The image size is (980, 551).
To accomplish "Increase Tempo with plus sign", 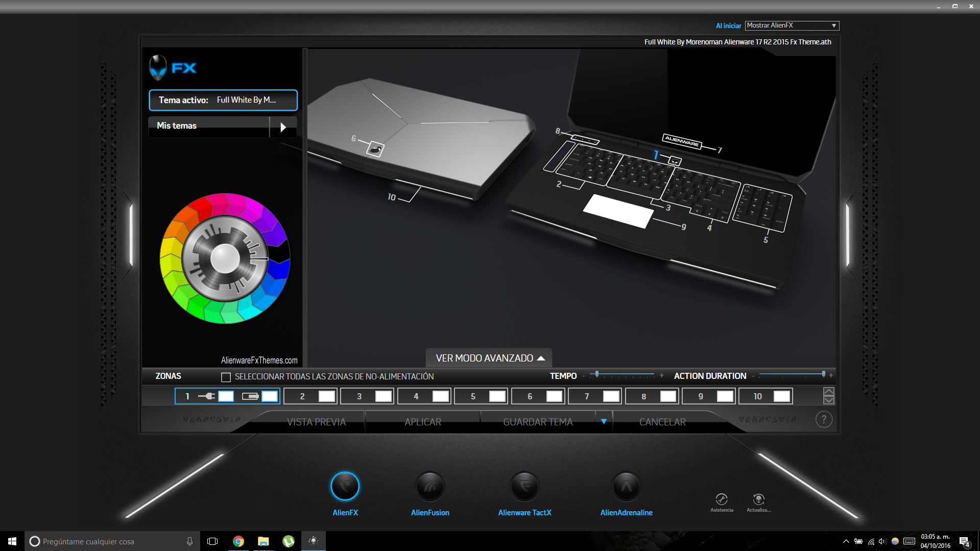I will coord(662,375).
